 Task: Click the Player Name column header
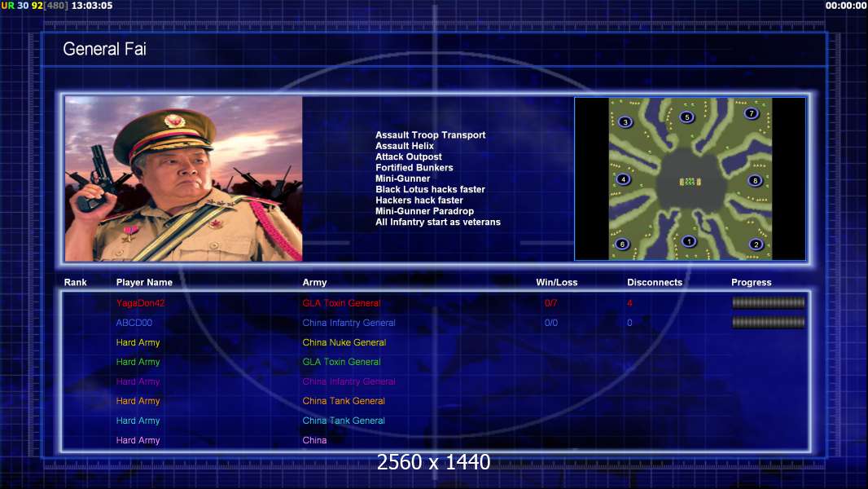(144, 282)
